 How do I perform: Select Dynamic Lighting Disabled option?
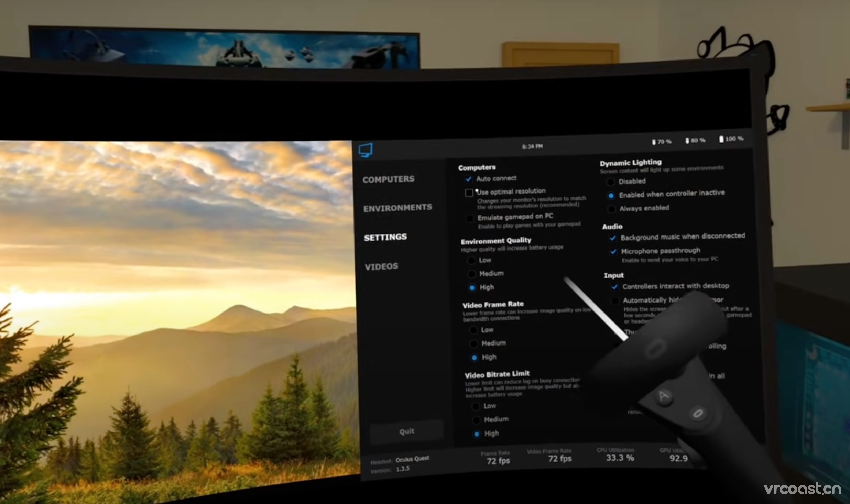pyautogui.click(x=610, y=182)
